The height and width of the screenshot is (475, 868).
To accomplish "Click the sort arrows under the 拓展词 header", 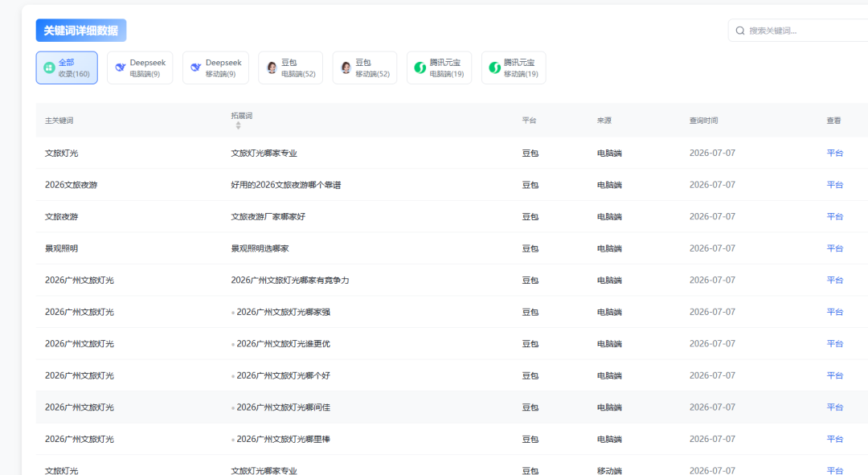I will tap(238, 125).
